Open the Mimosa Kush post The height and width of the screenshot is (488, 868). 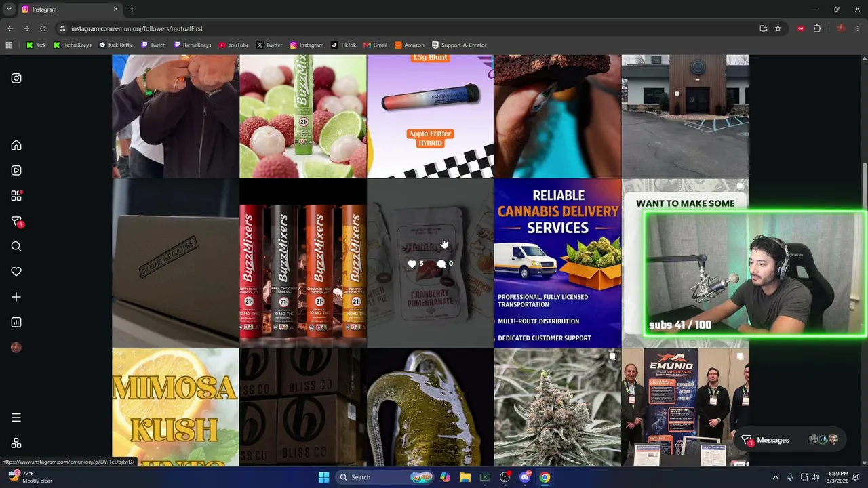176,407
